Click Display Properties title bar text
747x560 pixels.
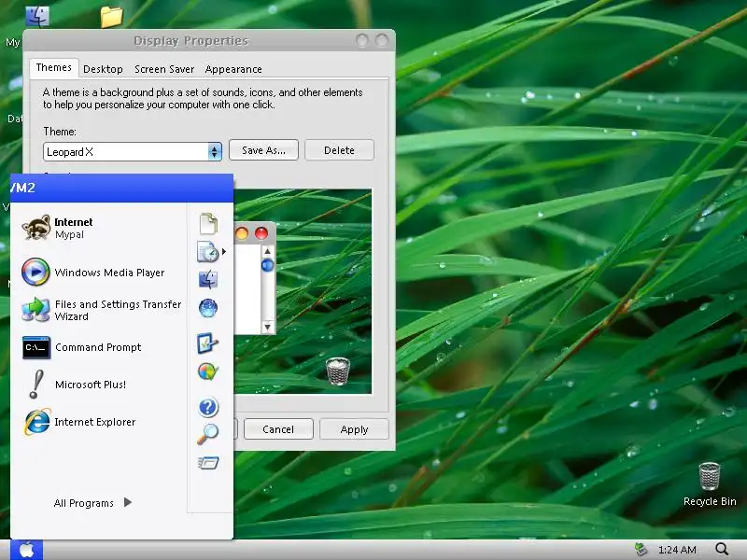(x=191, y=41)
